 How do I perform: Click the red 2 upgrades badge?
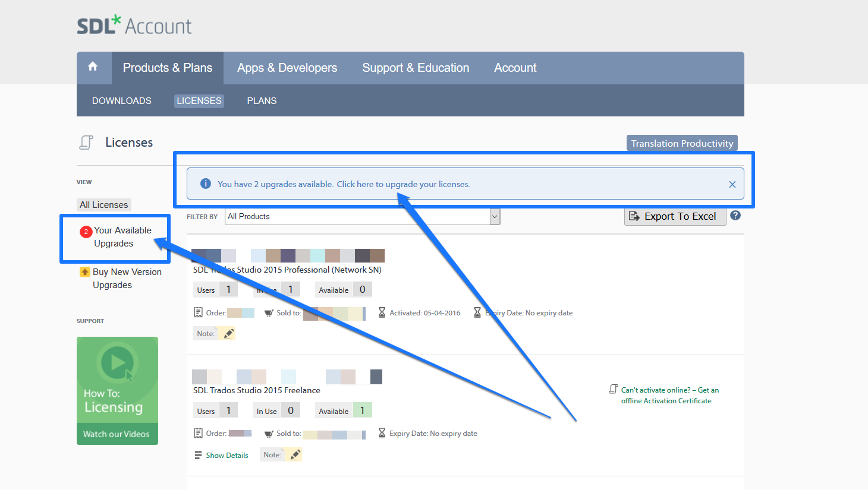coord(86,232)
